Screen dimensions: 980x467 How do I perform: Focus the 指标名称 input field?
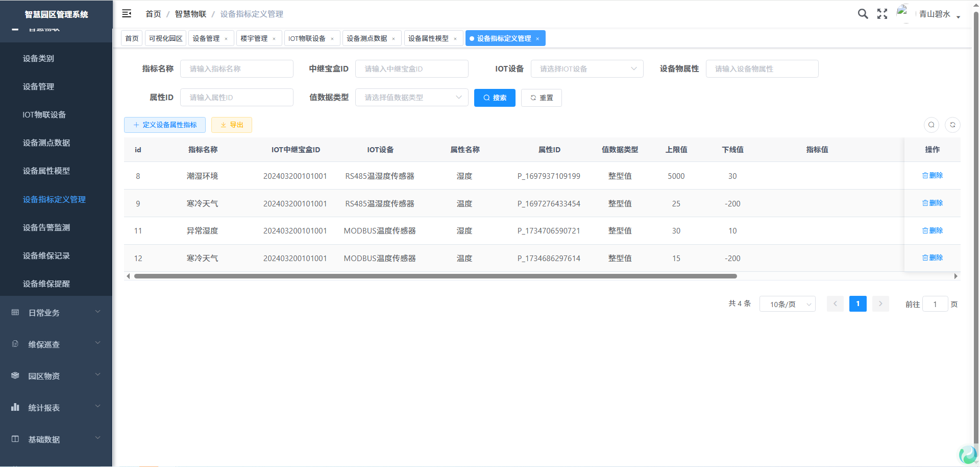click(x=236, y=69)
